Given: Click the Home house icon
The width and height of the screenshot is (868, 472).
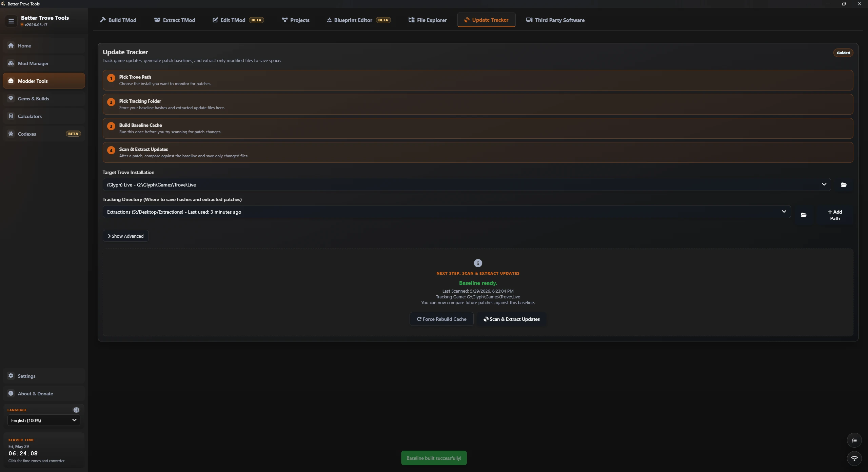Looking at the screenshot, I should tap(11, 45).
